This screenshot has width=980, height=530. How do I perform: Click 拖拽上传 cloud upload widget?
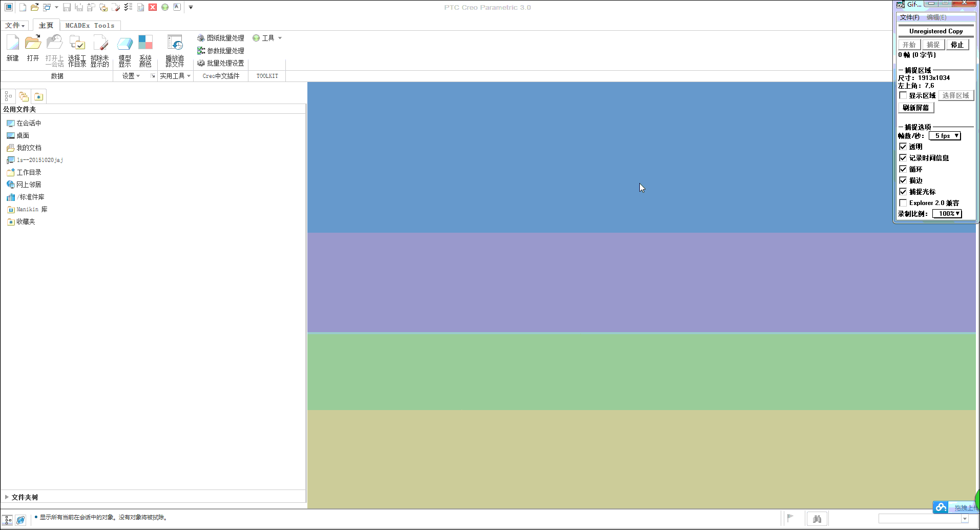point(956,507)
